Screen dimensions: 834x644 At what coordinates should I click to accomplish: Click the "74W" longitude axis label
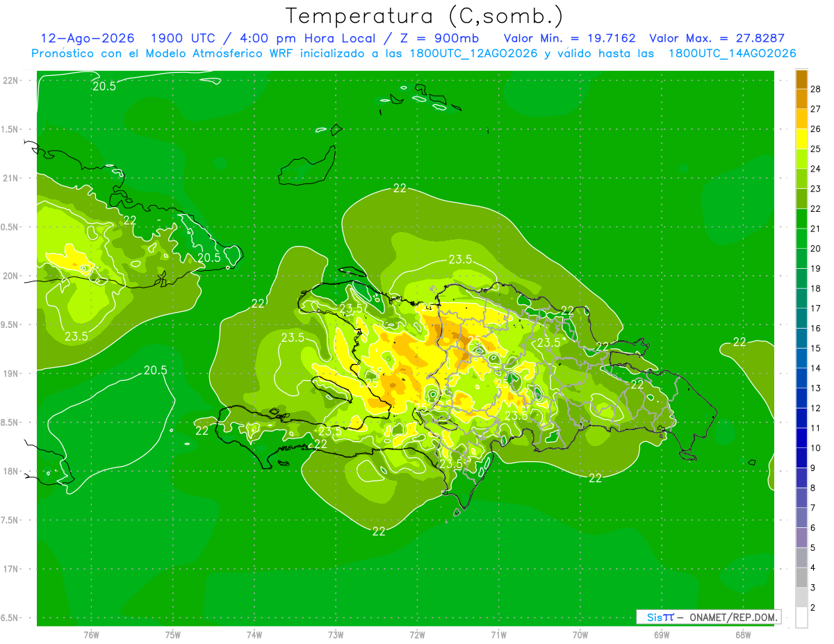pyautogui.click(x=254, y=635)
